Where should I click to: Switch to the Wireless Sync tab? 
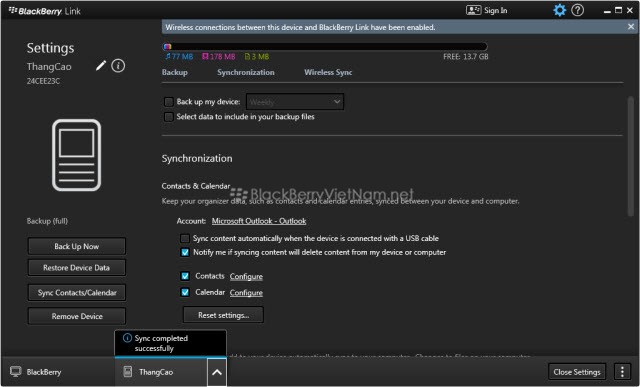click(328, 72)
